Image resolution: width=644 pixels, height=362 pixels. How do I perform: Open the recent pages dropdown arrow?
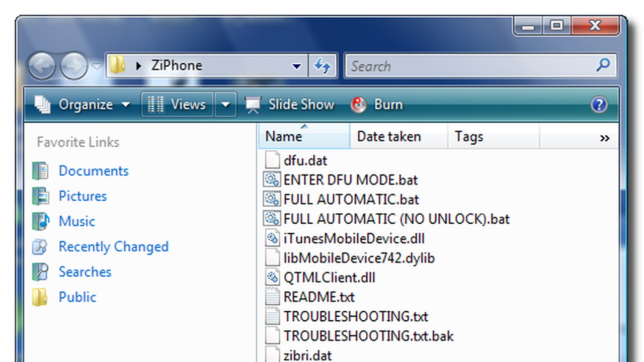tap(97, 66)
